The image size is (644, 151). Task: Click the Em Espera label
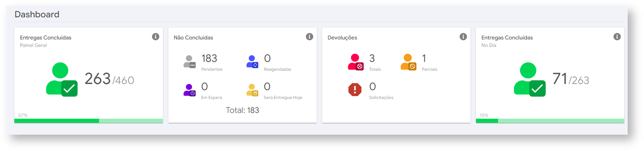(x=212, y=98)
